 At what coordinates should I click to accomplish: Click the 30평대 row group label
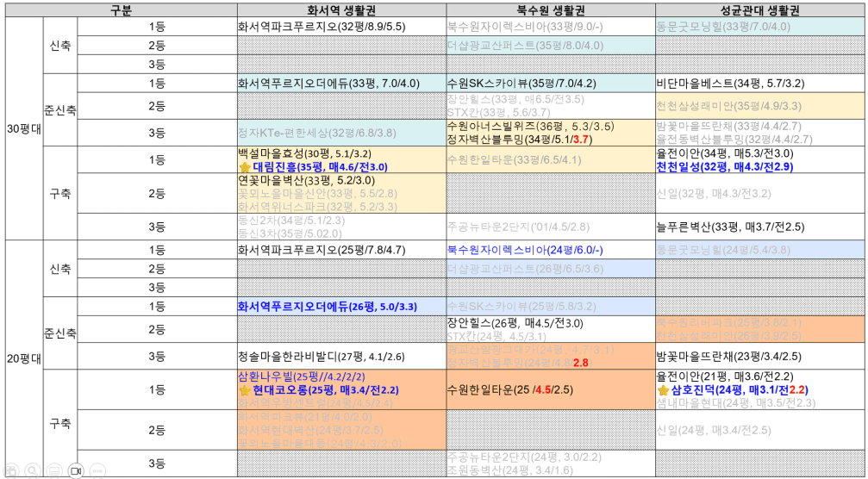coord(24,128)
